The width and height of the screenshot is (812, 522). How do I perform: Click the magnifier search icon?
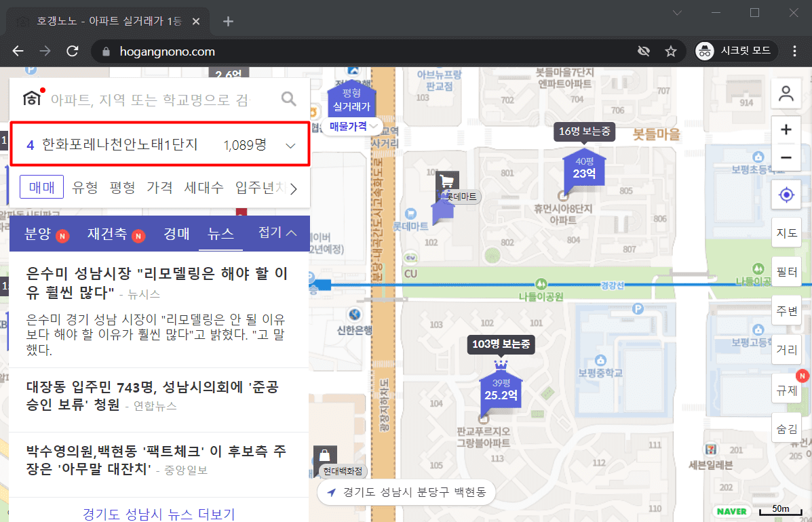(289, 100)
